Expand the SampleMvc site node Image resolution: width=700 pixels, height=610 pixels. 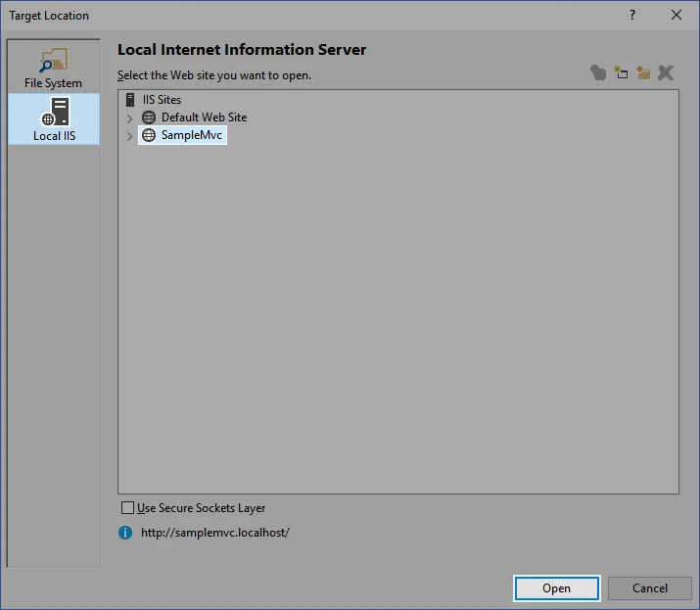pyautogui.click(x=129, y=136)
